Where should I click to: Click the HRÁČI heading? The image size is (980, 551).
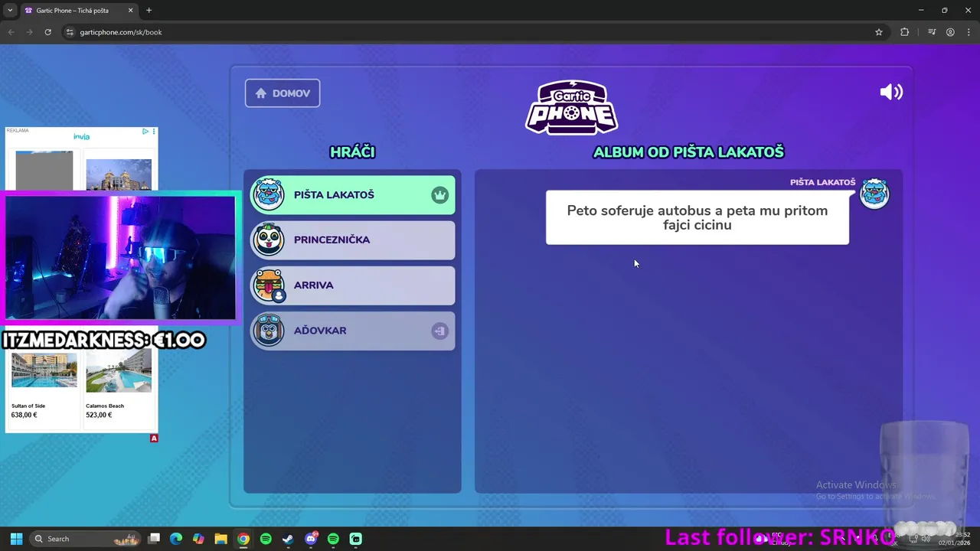[352, 152]
